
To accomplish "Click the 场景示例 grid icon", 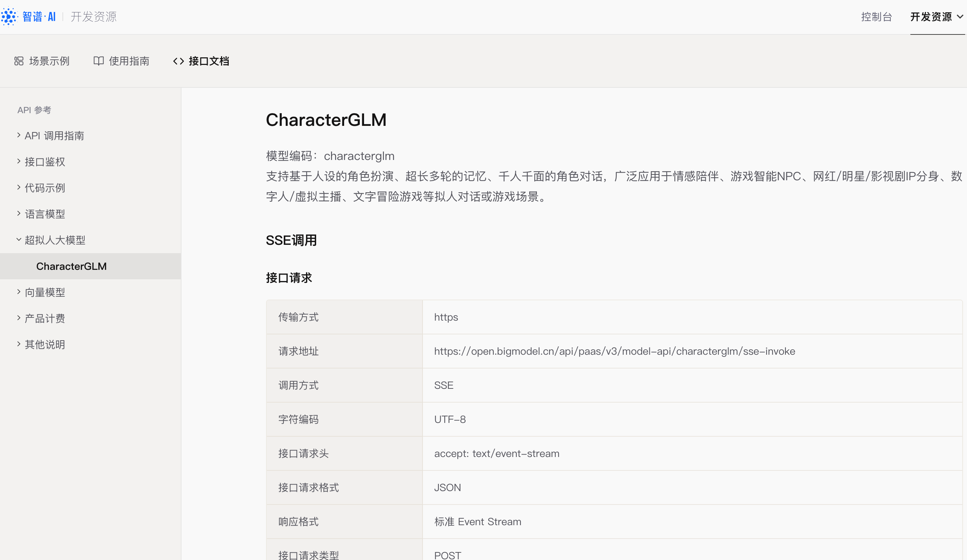I will (19, 61).
